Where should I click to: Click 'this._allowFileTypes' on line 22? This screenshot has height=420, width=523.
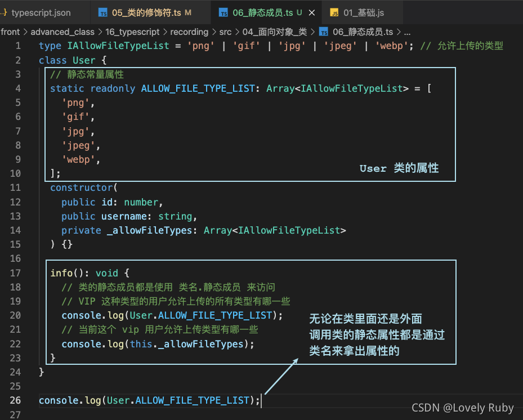click(x=187, y=344)
